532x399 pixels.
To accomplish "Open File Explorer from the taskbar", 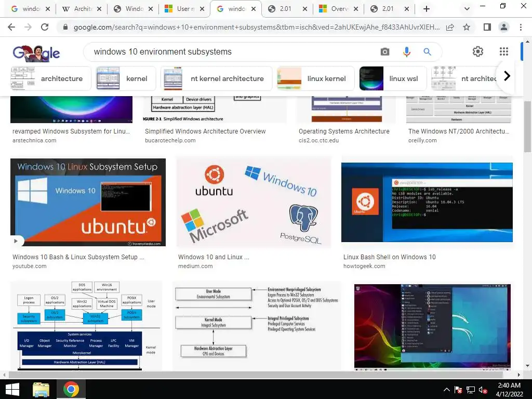I will coord(41,390).
